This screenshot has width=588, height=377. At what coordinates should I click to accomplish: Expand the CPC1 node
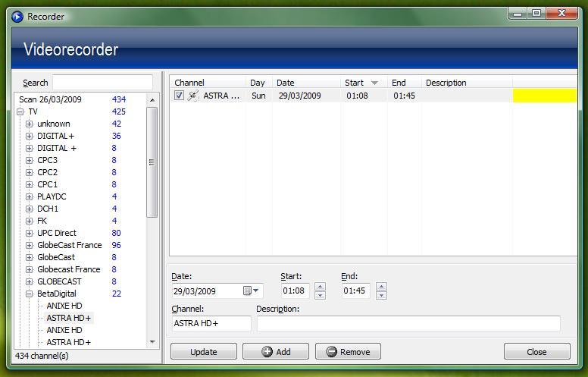pos(30,184)
